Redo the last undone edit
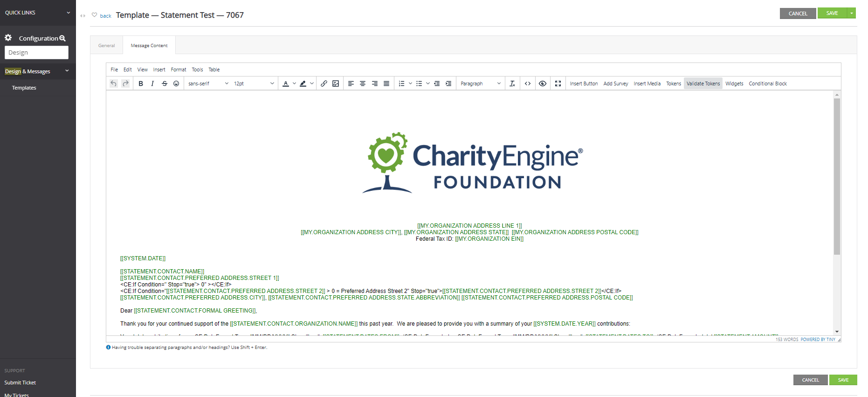 tap(125, 84)
